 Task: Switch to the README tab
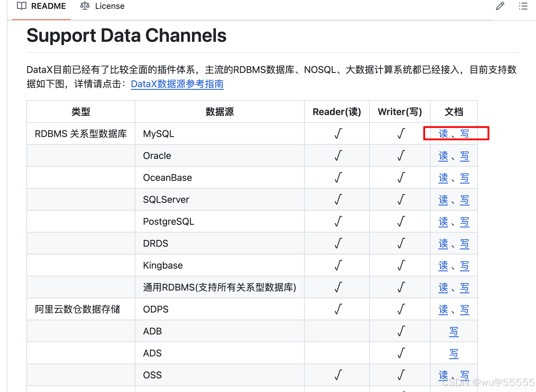pos(42,6)
